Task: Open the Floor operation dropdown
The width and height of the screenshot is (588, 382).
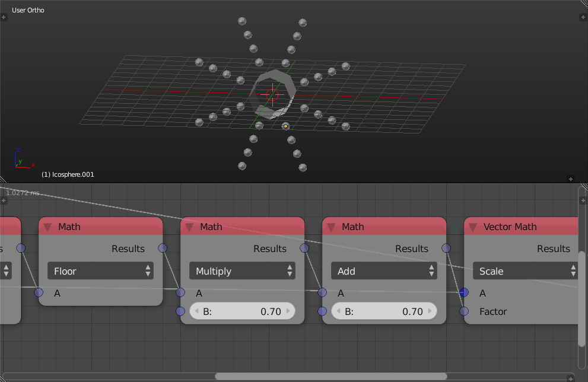Action: (100, 270)
